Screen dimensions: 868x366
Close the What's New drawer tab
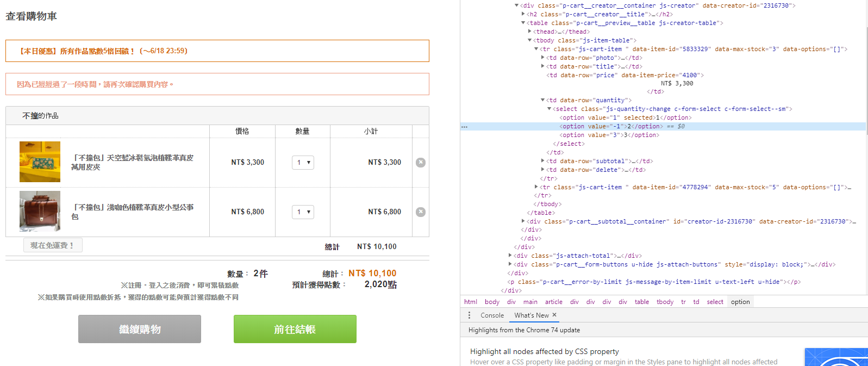(554, 315)
